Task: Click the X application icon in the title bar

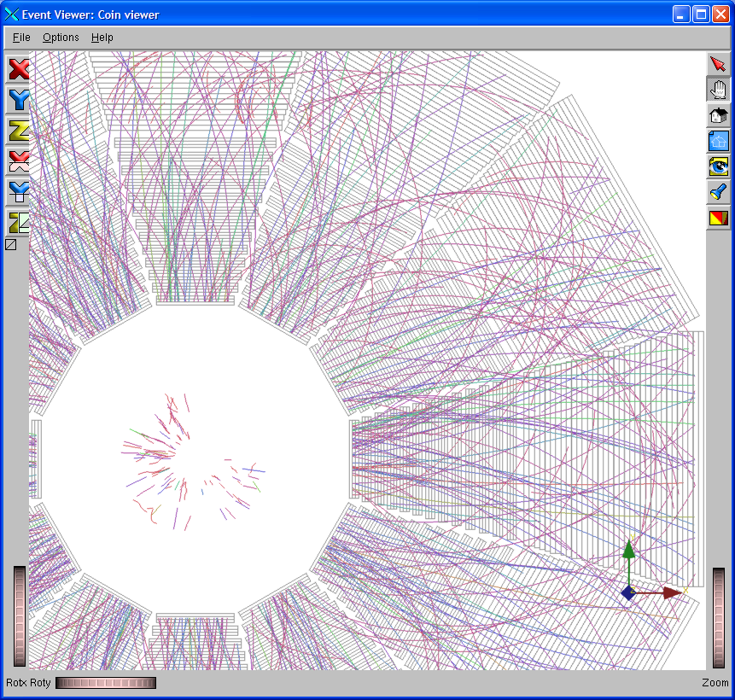Action: click(x=12, y=15)
